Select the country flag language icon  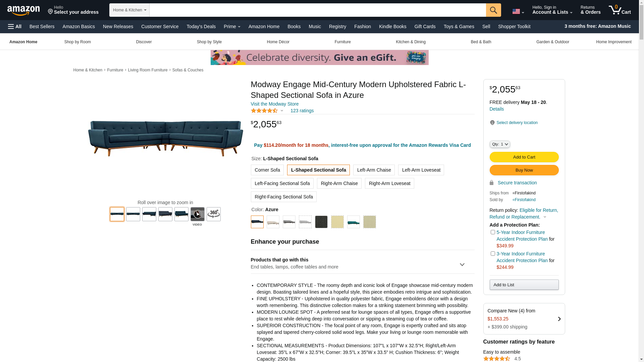click(x=518, y=12)
